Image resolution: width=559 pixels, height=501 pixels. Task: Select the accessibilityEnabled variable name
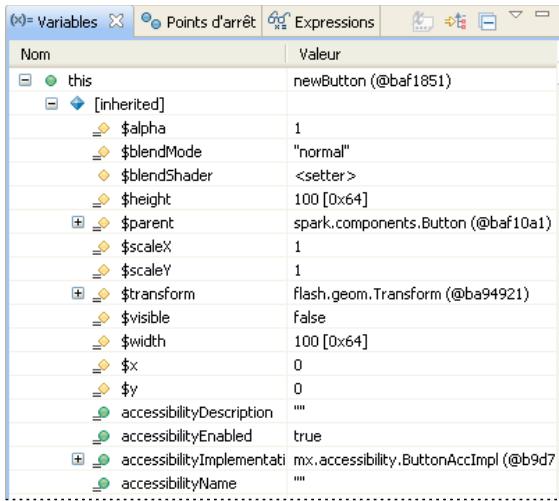(186, 436)
